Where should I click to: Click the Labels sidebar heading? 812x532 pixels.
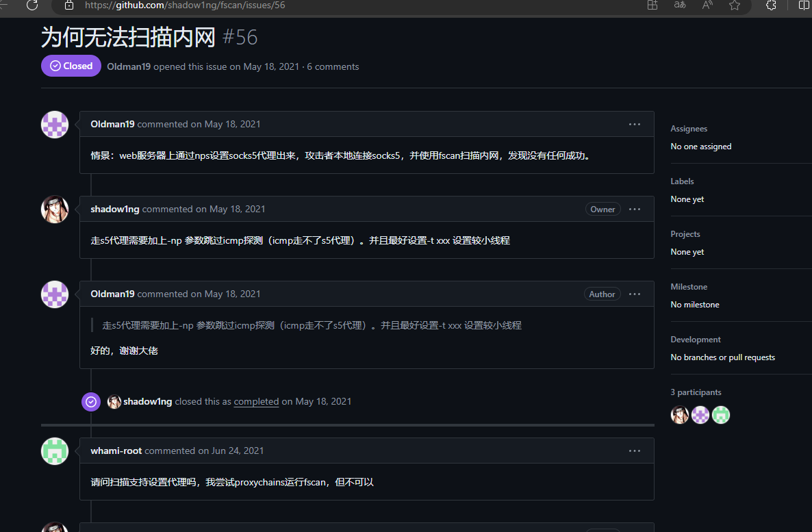pyautogui.click(x=682, y=181)
